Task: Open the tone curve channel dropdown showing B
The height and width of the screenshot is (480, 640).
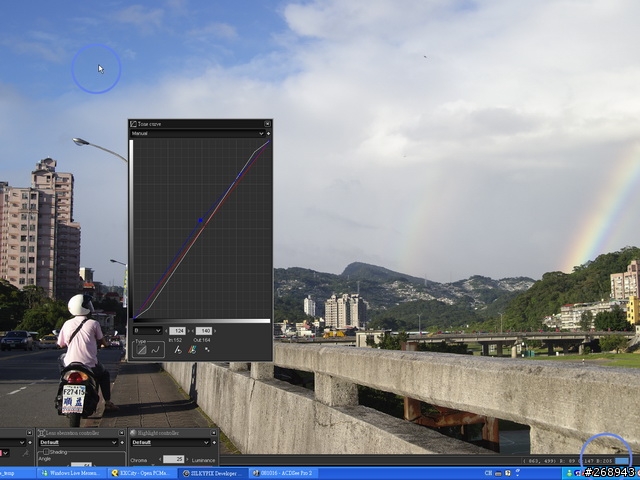Action: (x=148, y=331)
